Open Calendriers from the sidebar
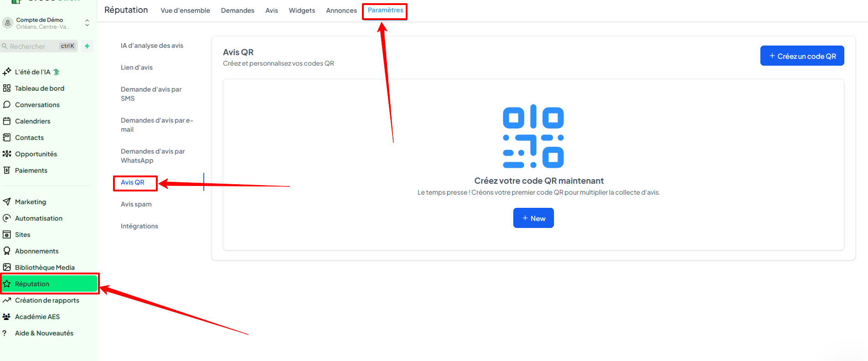Viewport: 868px width, 361px height. [x=33, y=121]
